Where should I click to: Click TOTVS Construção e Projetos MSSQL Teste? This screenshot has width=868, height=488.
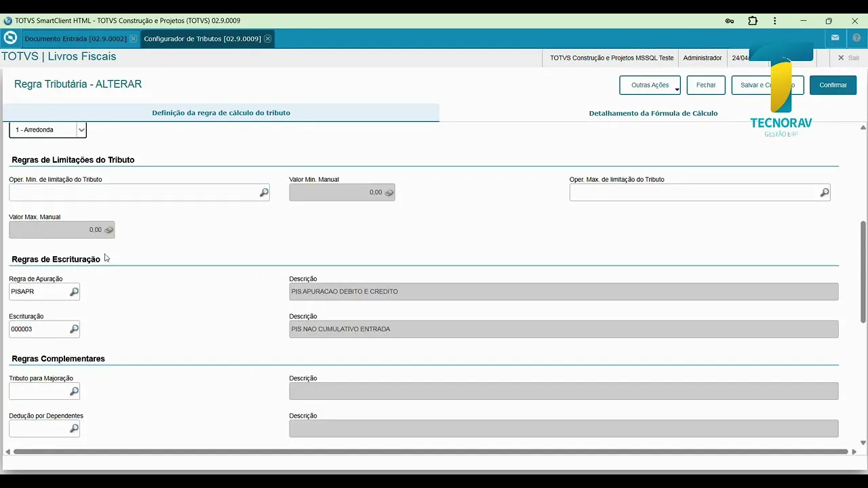(612, 58)
